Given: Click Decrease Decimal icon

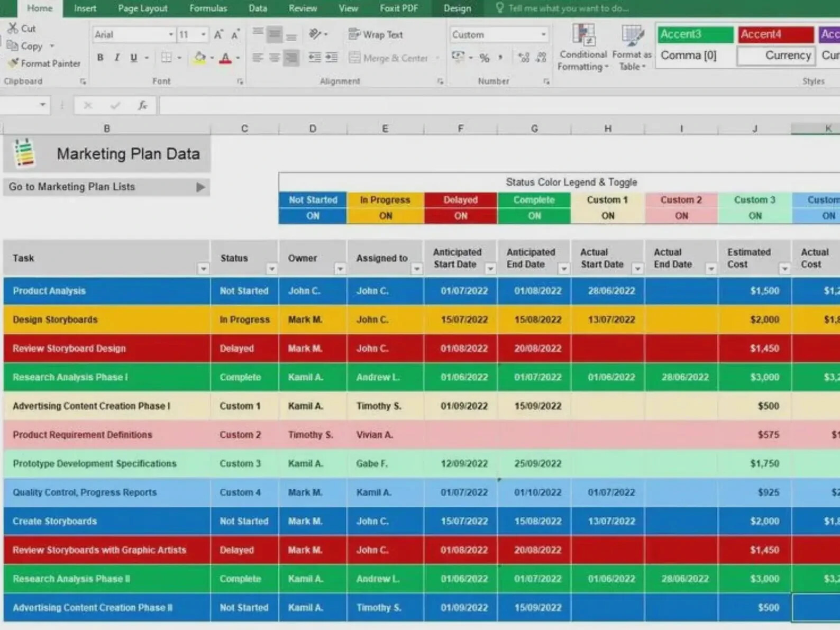Looking at the screenshot, I should coord(541,57).
